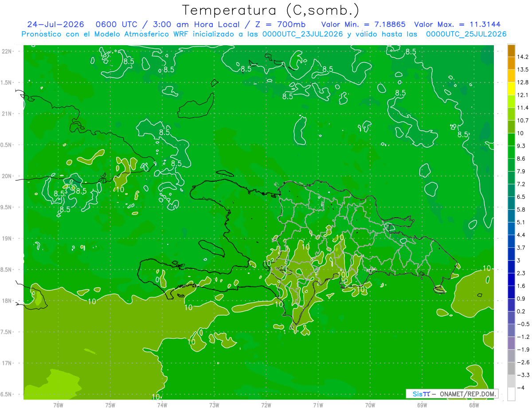Viewport: 532px width, 411px height.
Task: Click the "0000UTC_23JUL2026" initialization time
Action: [x=303, y=34]
